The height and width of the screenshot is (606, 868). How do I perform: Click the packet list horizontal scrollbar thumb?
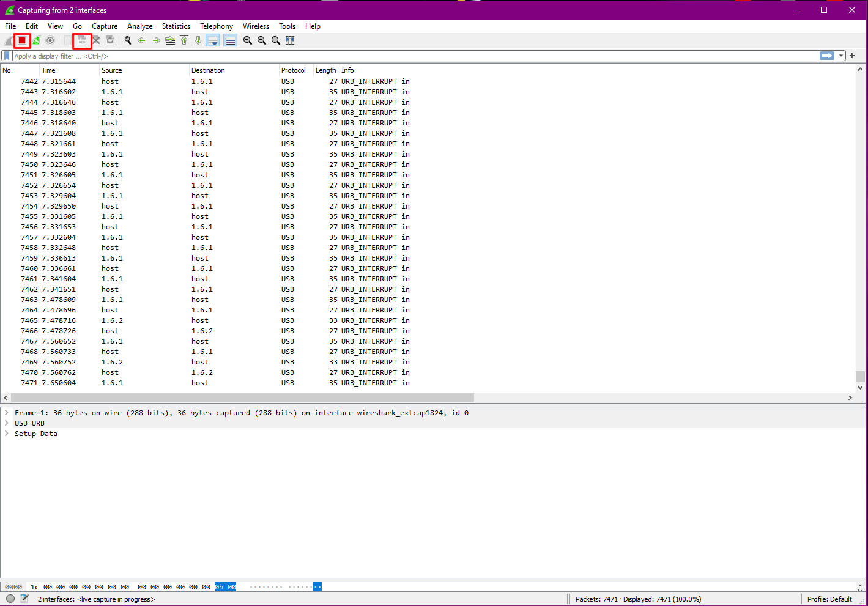click(242, 397)
